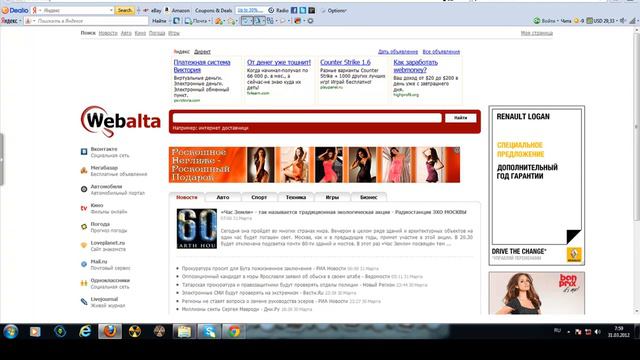Open Кино online films icon
Viewport: 640px width, 360px height.
pyautogui.click(x=84, y=208)
